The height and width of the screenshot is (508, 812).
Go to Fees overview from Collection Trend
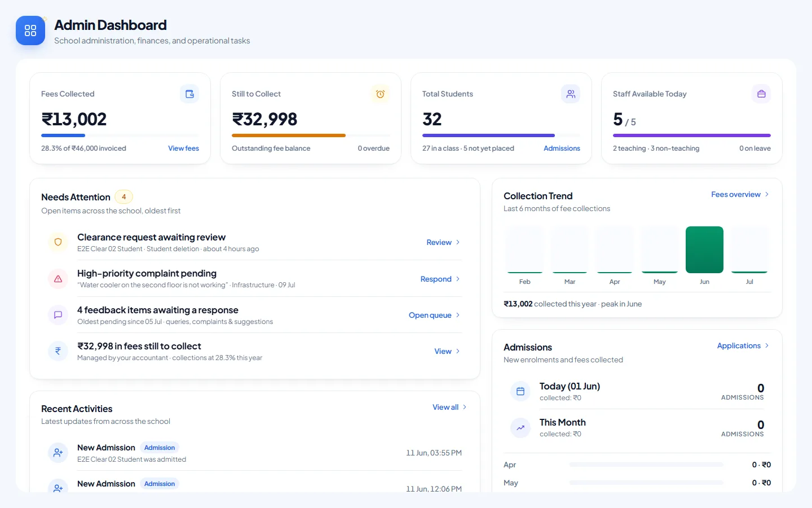(740, 194)
